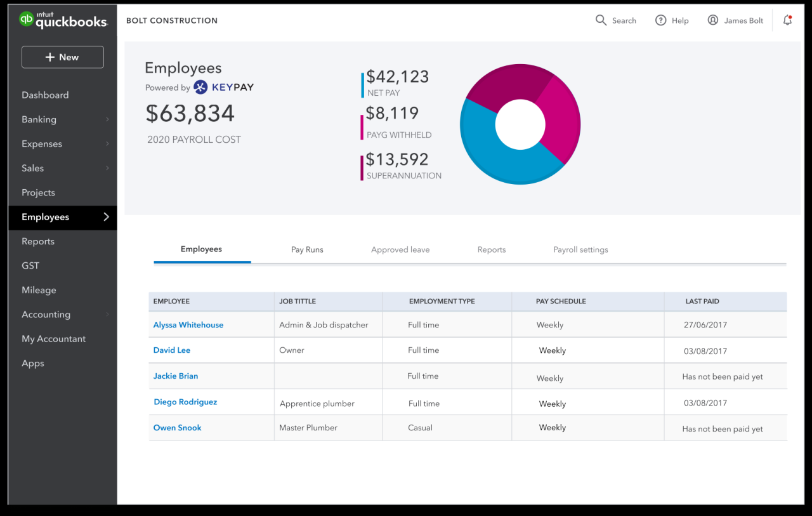Click the EMPLOYEE column header
This screenshot has height=516, width=812.
(171, 301)
